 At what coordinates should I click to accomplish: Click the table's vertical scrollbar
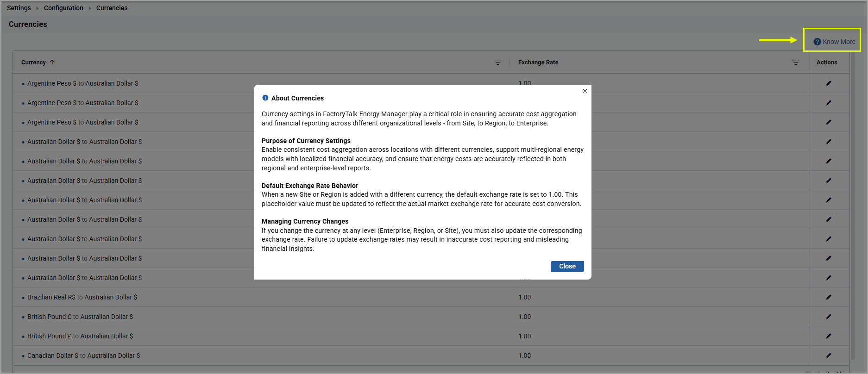[853, 206]
